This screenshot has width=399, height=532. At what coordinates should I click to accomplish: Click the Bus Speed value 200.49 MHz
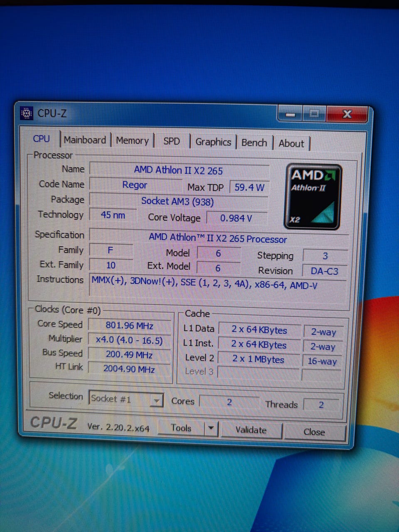point(129,355)
